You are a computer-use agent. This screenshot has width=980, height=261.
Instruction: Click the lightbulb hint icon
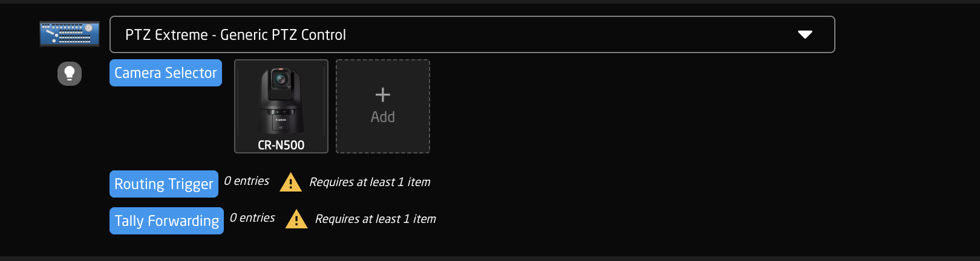[x=70, y=74]
